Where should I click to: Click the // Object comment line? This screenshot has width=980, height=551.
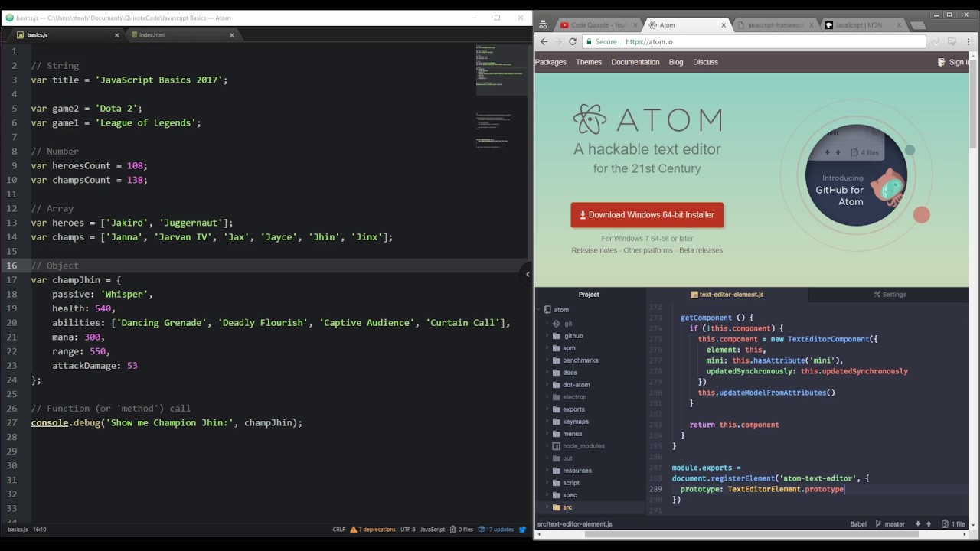coord(55,266)
